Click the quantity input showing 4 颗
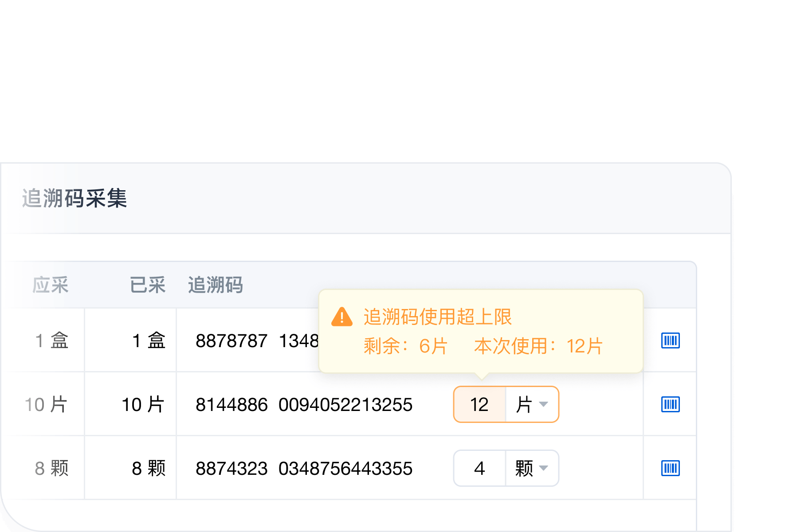785x532 pixels. click(479, 468)
